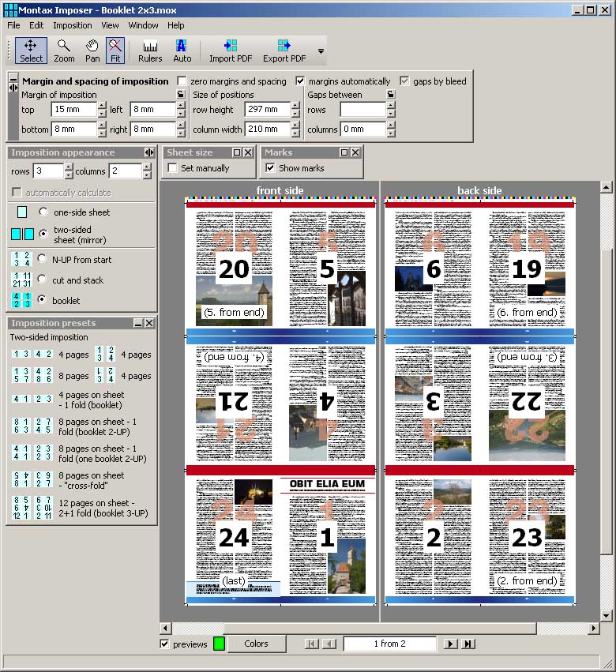
Task: Click the Colors button
Action: point(256,644)
